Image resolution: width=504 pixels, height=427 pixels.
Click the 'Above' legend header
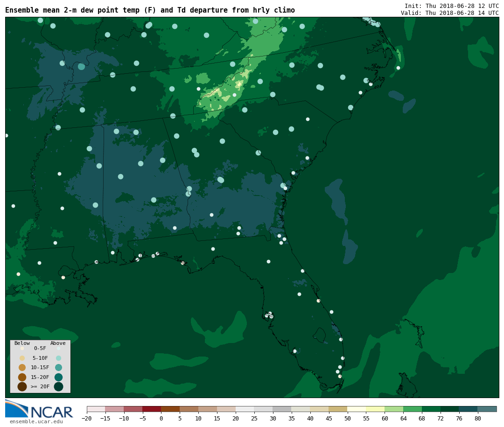click(x=58, y=343)
